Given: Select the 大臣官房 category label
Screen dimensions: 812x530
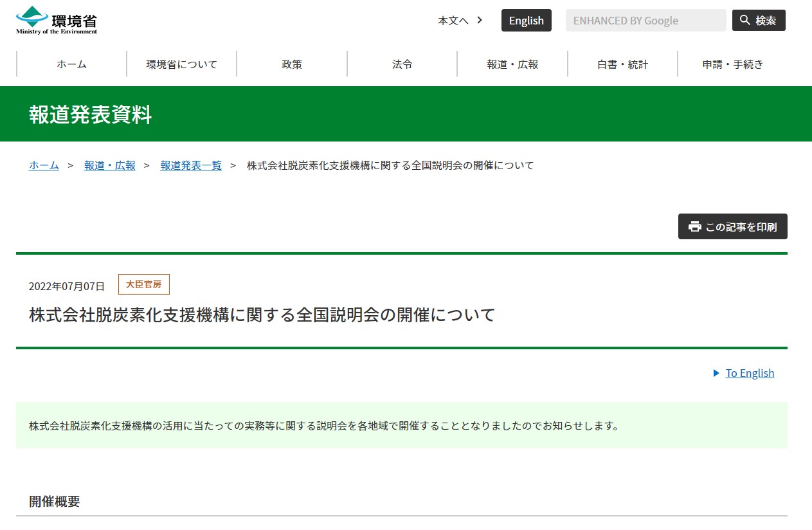Looking at the screenshot, I should click(x=143, y=284).
